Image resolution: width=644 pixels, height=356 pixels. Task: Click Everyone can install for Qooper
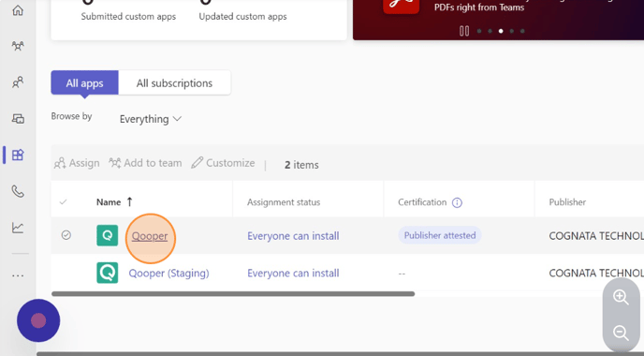click(293, 236)
